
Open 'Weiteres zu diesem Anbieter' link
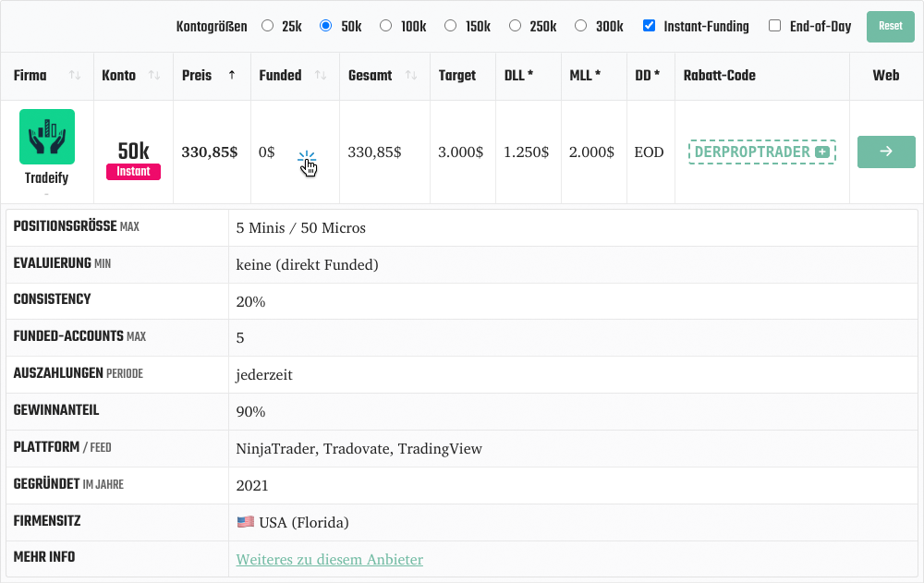coord(329,560)
